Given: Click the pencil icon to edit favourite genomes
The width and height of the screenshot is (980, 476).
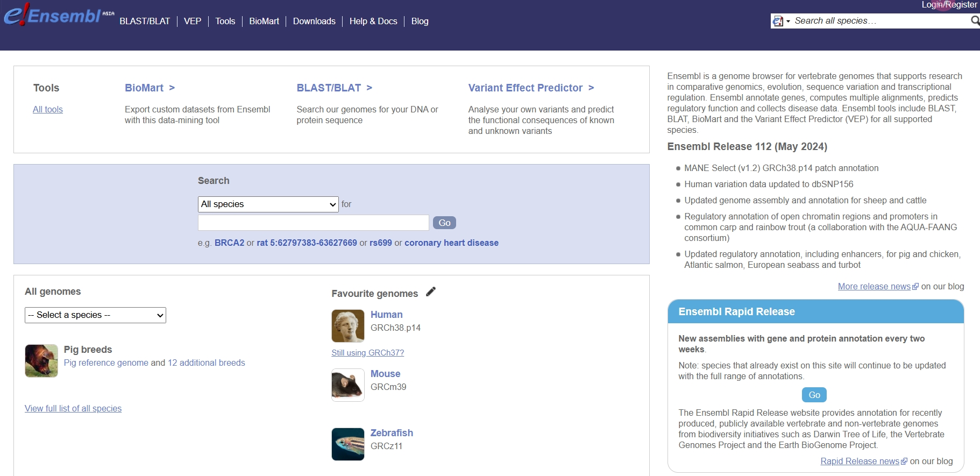Looking at the screenshot, I should coord(430,292).
